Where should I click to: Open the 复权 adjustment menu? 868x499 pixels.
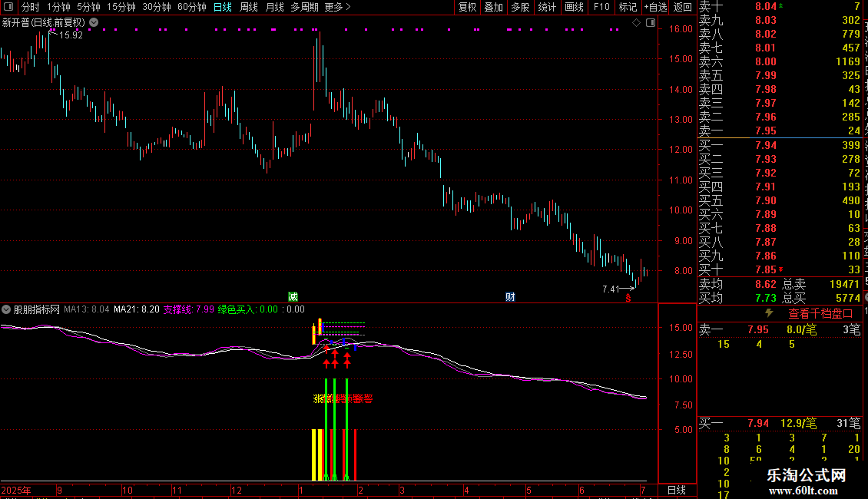467,7
